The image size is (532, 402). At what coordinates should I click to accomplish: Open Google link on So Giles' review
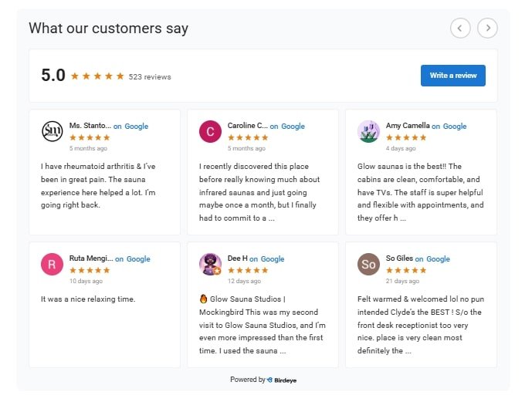[438, 259]
